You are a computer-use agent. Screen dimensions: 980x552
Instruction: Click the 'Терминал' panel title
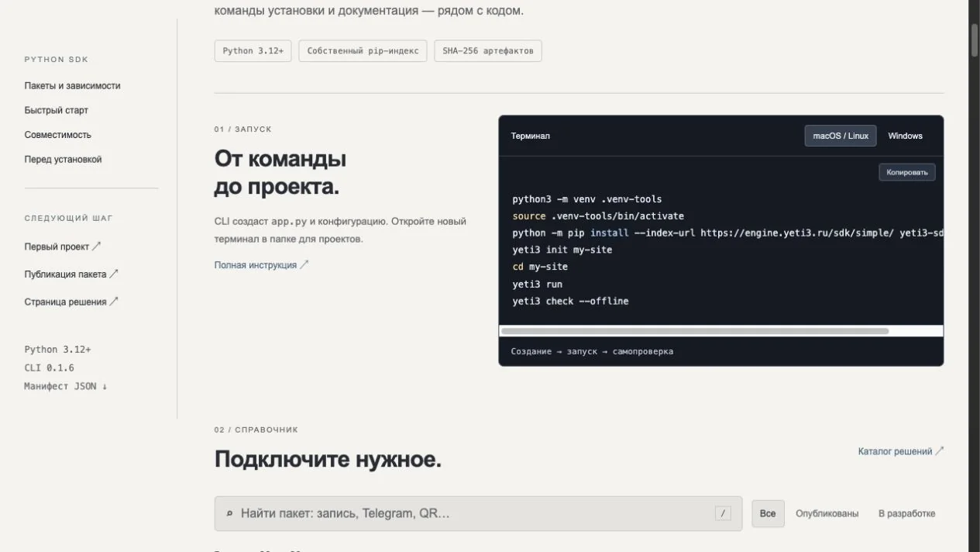(531, 136)
